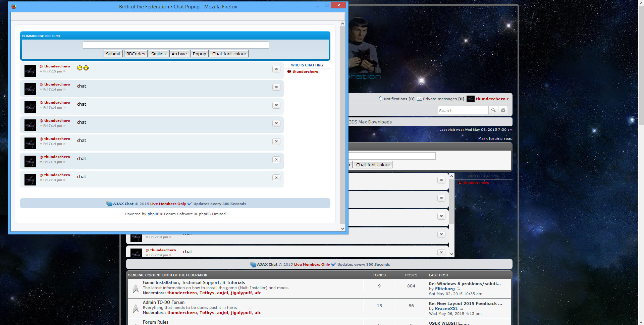Open AJAX Chat link in popup footer
Viewport: 644px width, 325px height.
pos(123,204)
